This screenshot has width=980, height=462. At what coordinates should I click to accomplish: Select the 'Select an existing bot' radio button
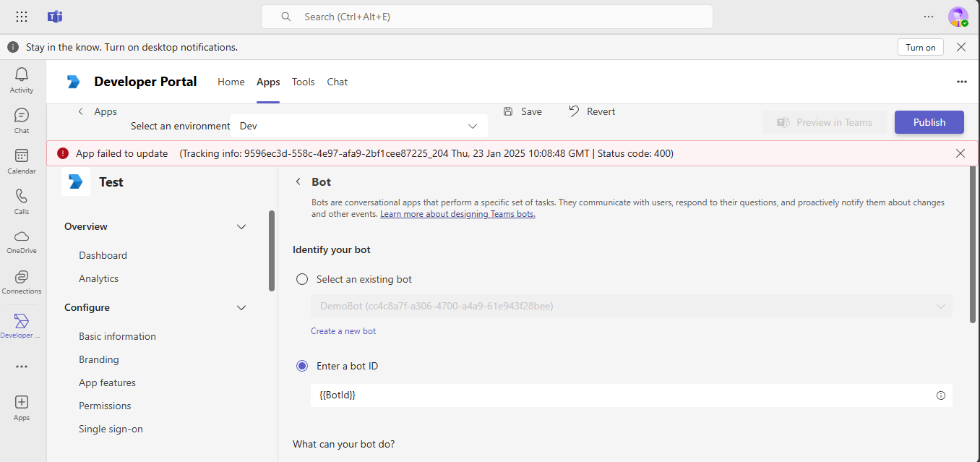pyautogui.click(x=301, y=278)
